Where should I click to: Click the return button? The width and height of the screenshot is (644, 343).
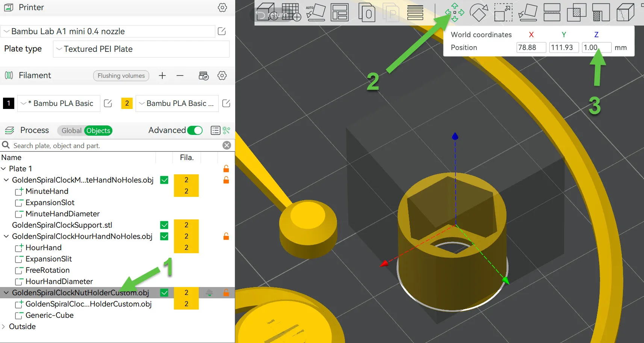[272, 15]
